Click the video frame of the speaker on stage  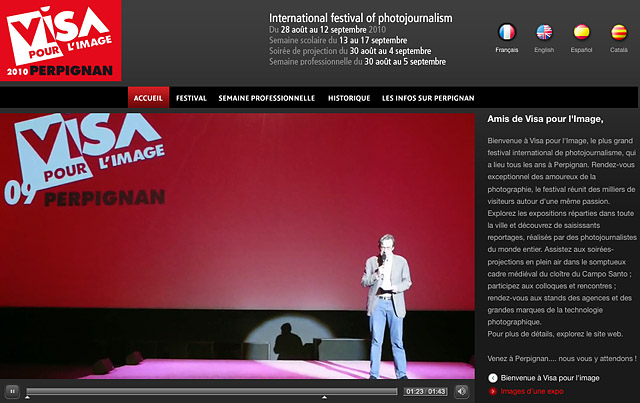[237, 246]
